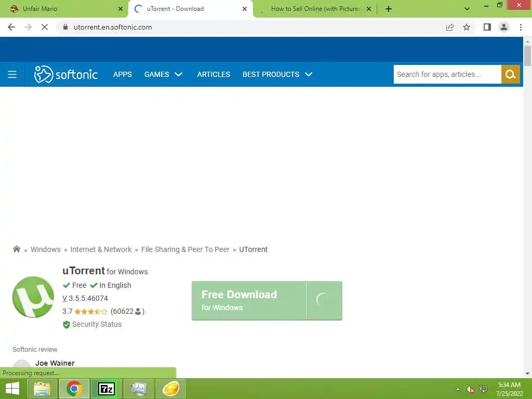Open File Explorer from the taskbar
The image size is (532, 399).
(42, 389)
